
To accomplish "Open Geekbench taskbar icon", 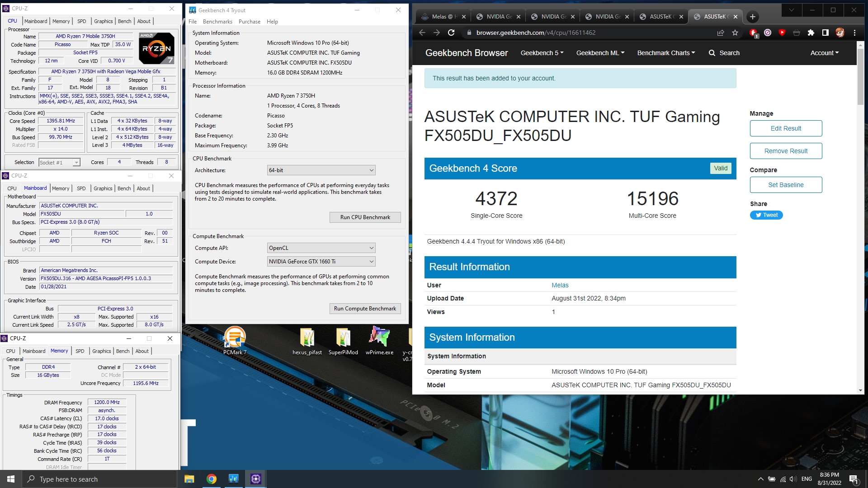I will 234,479.
